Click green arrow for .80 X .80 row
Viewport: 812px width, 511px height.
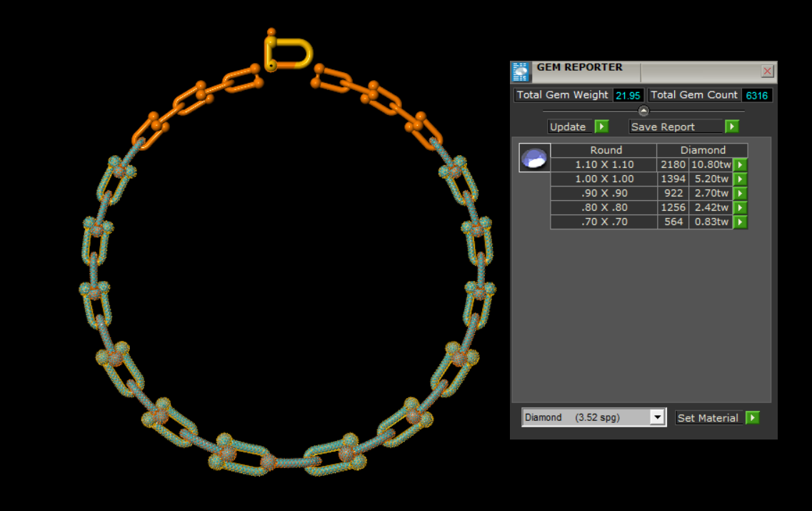[741, 208]
